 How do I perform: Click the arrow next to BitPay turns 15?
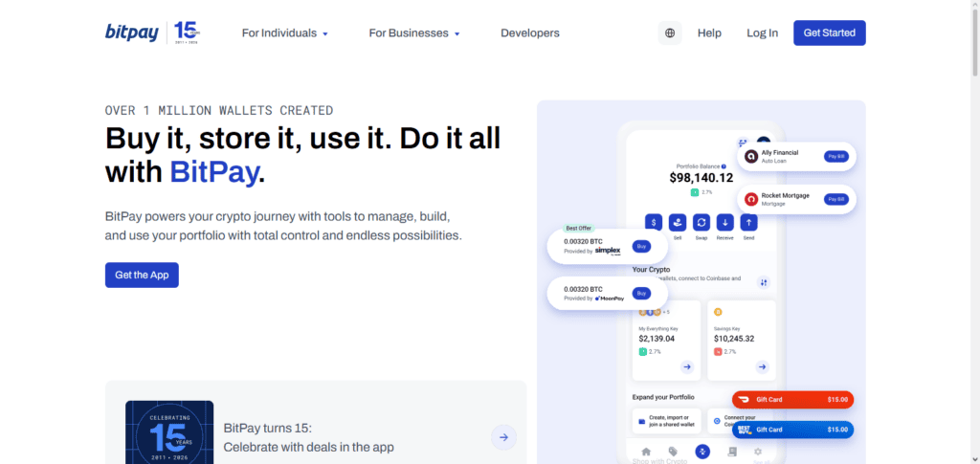pyautogui.click(x=503, y=437)
